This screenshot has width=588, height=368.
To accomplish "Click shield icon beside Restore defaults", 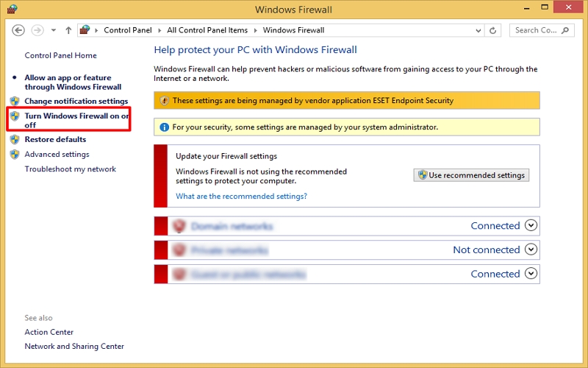I will (x=15, y=139).
